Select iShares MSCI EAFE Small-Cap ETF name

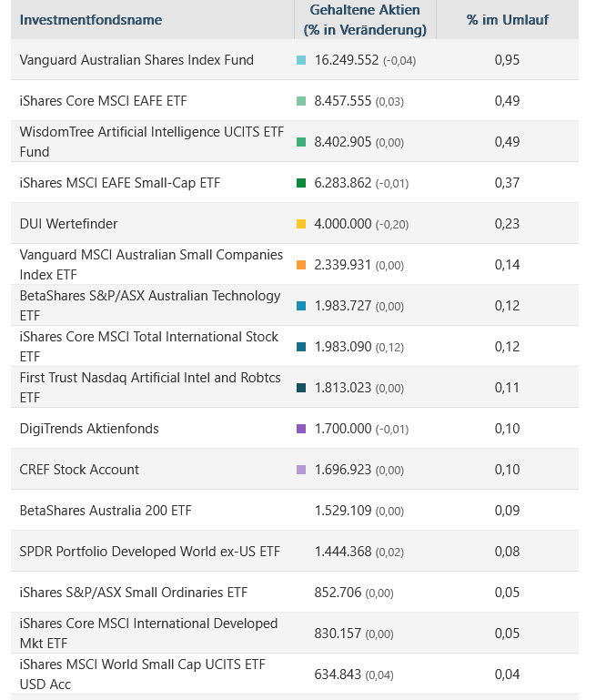point(120,183)
